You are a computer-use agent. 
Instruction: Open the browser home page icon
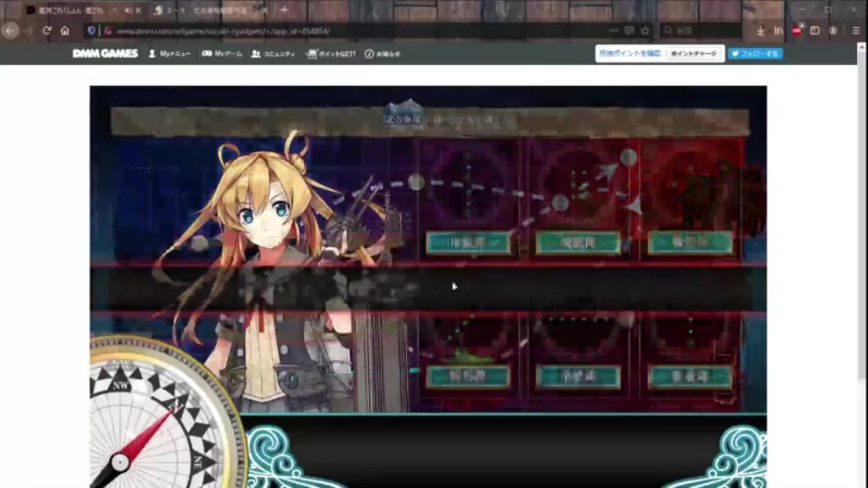(65, 31)
